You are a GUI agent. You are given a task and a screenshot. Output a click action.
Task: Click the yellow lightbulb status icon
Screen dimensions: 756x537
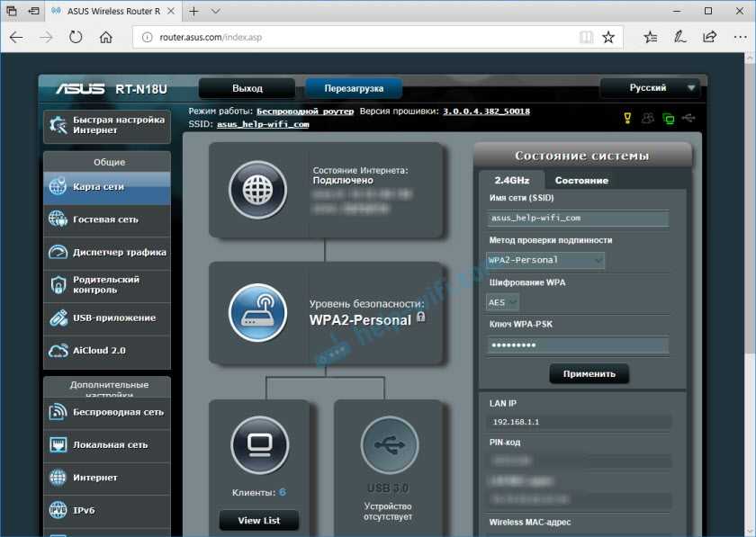tap(628, 118)
